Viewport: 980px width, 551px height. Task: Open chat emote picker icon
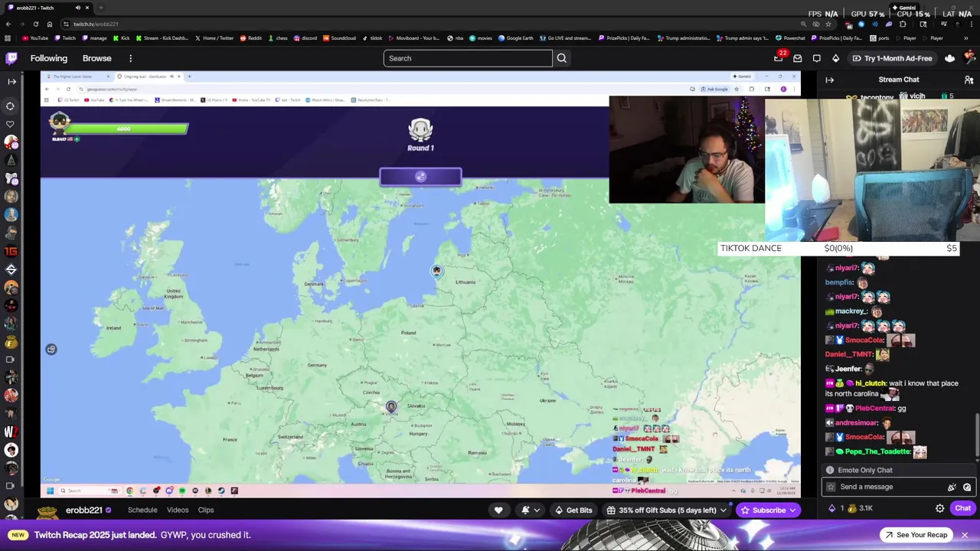pos(967,487)
